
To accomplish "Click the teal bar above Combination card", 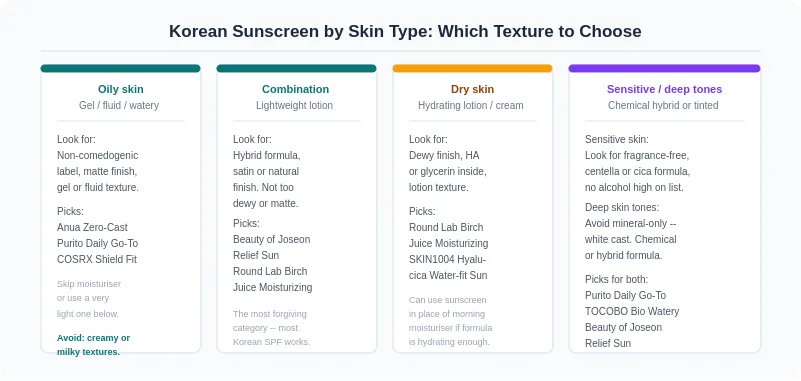I will [x=296, y=68].
